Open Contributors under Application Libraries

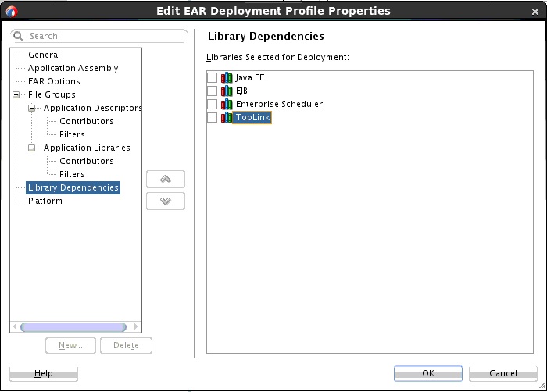pos(87,161)
